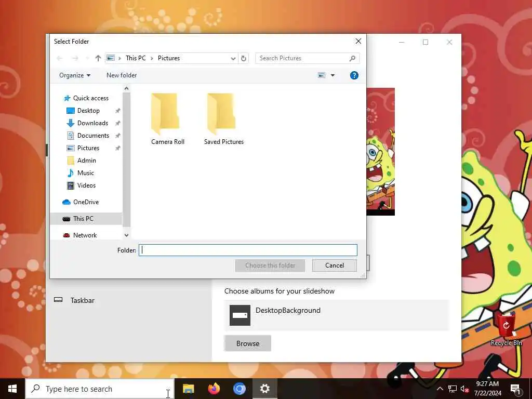The image size is (532, 399).
Task: Click the Choose this folder button
Action: pos(270,265)
